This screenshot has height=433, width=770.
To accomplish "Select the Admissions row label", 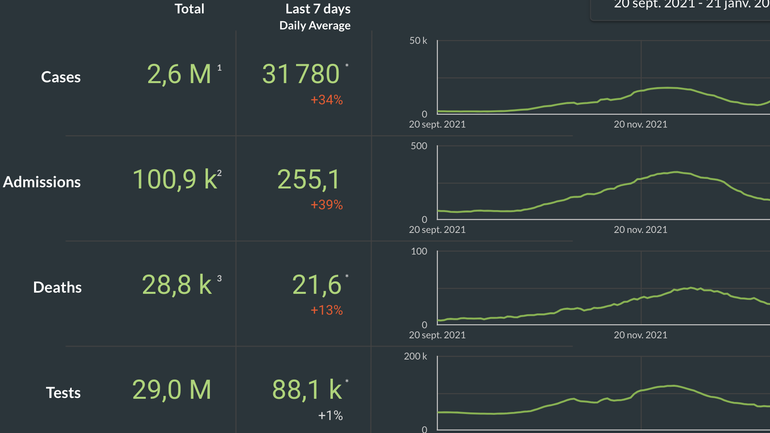I will coord(42,182).
